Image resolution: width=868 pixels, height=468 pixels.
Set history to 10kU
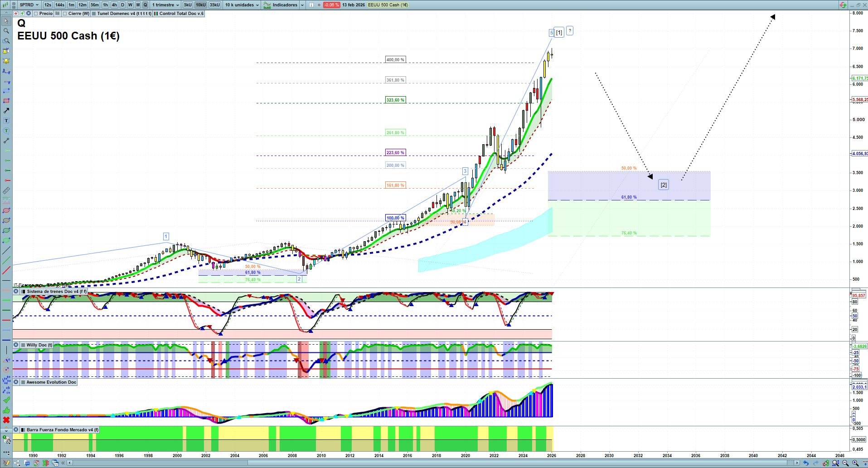point(201,5)
